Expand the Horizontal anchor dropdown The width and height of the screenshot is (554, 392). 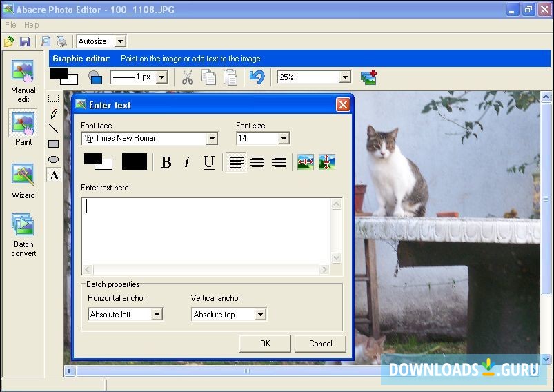[157, 314]
